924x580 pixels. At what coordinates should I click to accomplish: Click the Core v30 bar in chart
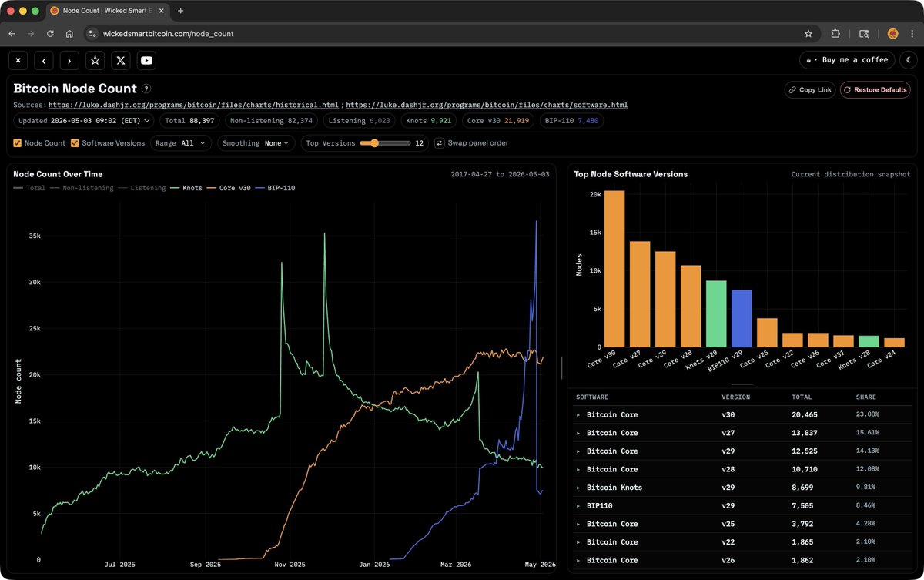[x=614, y=269]
